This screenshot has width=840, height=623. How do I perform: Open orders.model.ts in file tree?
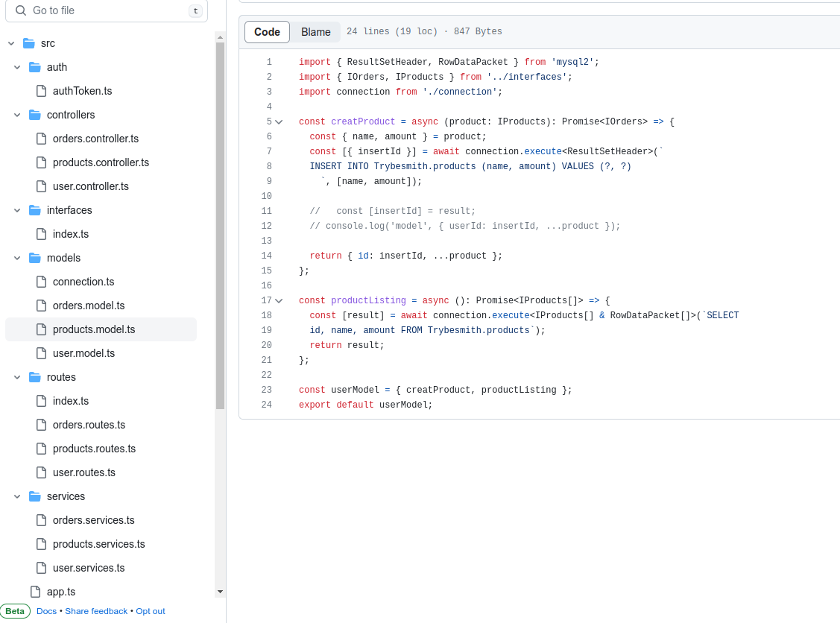88,306
